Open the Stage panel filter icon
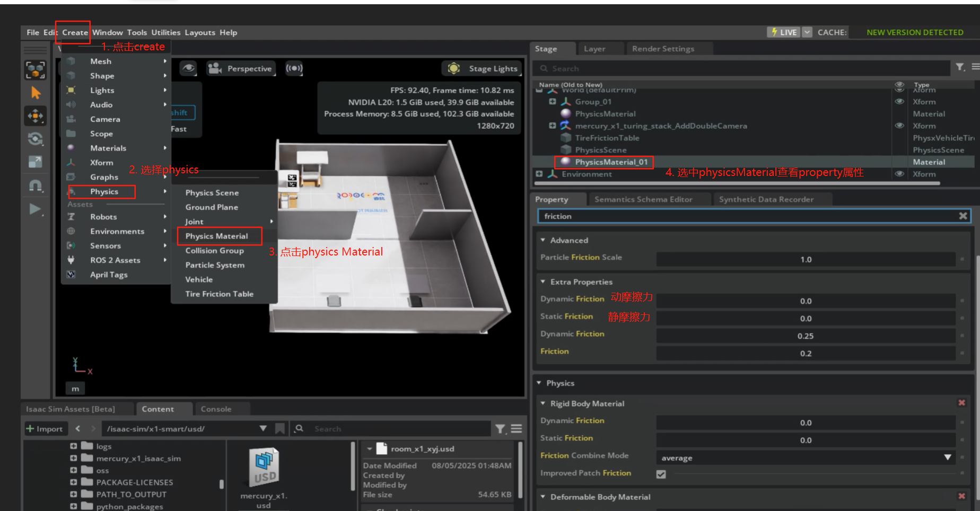Image resolution: width=980 pixels, height=511 pixels. tap(960, 67)
